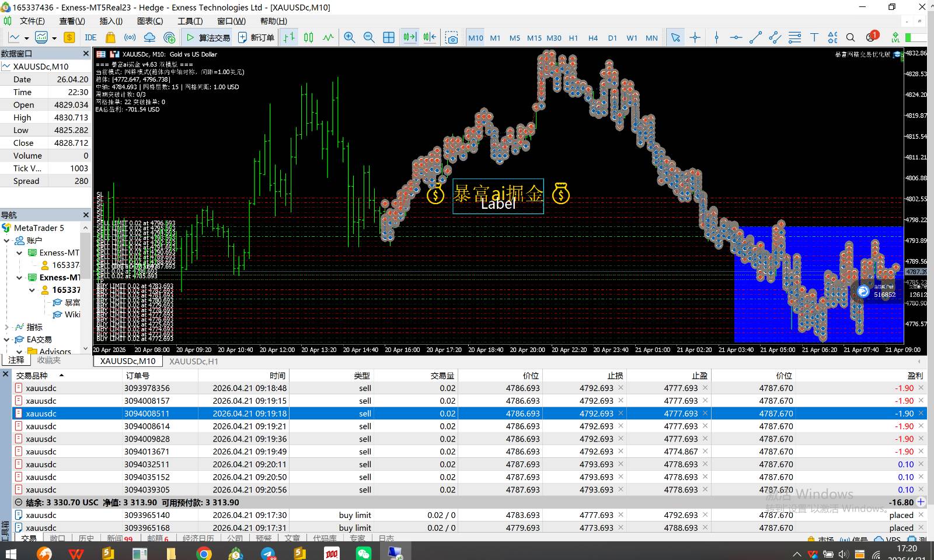This screenshot has height=560, width=934.
Task: Open the search magnifier in toolbar
Action: [851, 37]
